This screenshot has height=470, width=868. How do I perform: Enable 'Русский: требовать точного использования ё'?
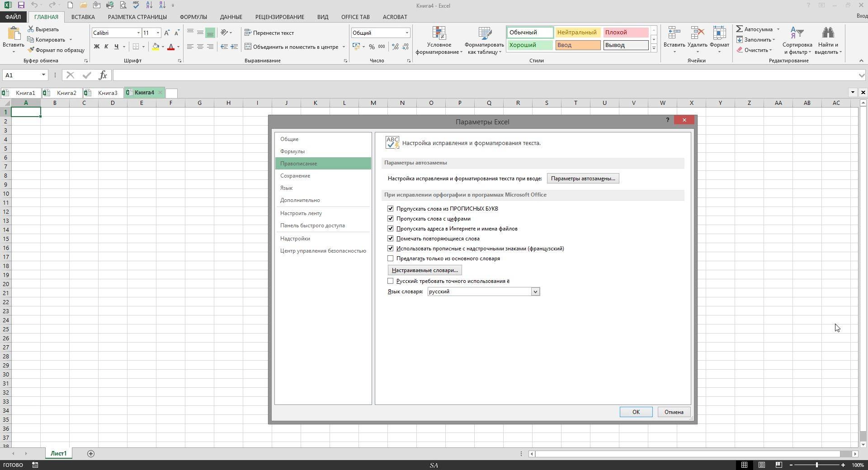[x=391, y=281]
